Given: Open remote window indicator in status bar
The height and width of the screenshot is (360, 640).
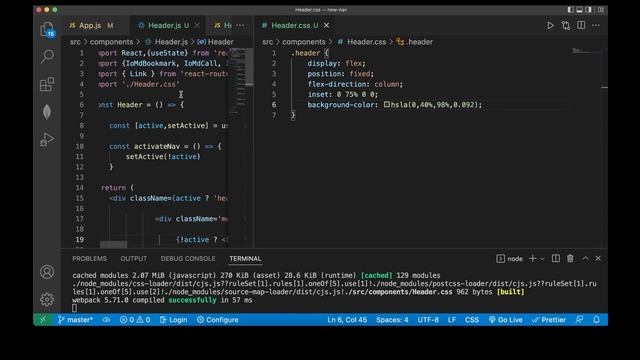Looking at the screenshot, I should (x=43, y=320).
